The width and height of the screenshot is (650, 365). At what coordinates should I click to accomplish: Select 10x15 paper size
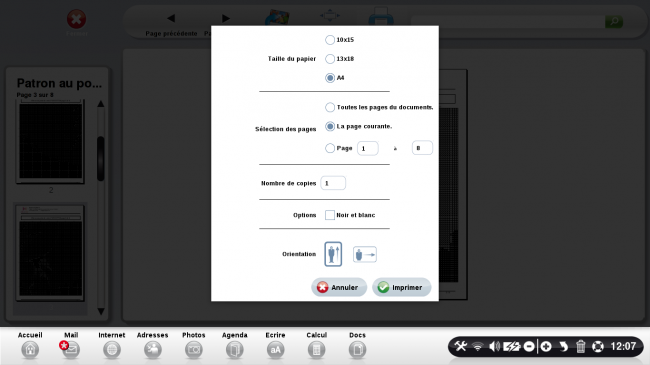pos(330,40)
